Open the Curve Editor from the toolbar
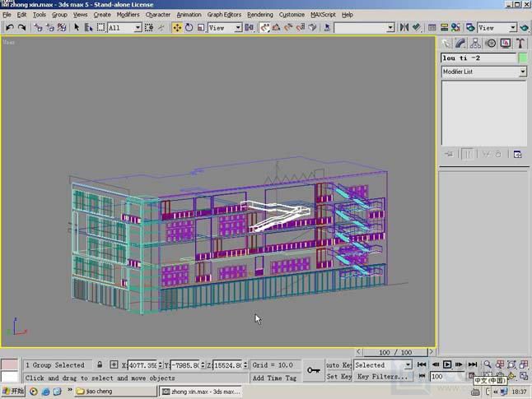Viewport: 532px width, 399px height. (x=432, y=27)
